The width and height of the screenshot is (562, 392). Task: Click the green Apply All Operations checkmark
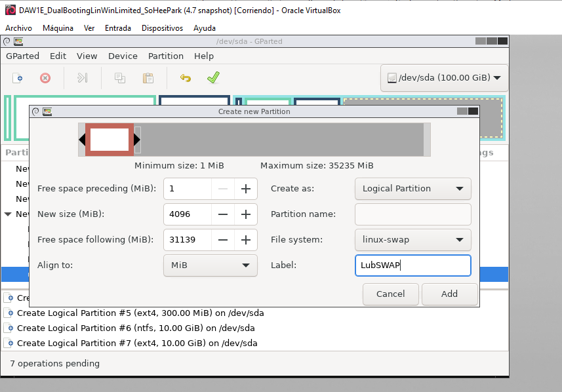click(x=213, y=77)
